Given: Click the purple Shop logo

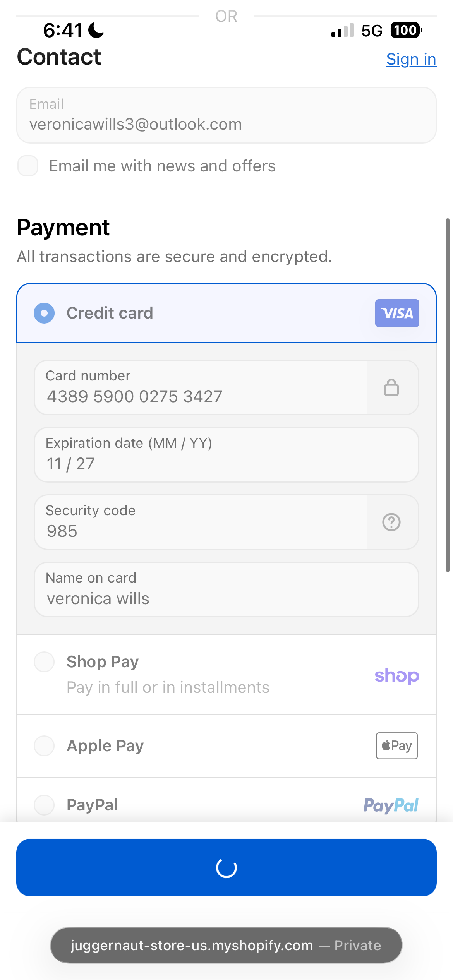Looking at the screenshot, I should click(397, 676).
